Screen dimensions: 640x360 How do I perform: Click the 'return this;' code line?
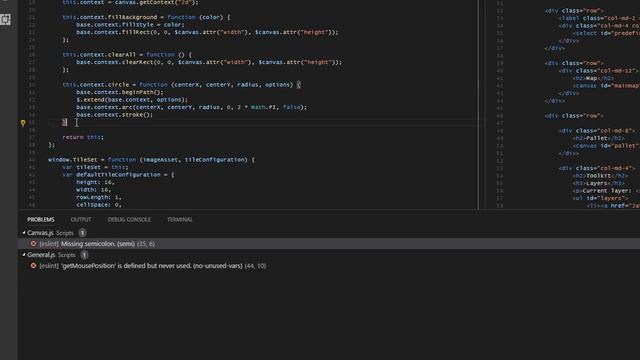83,137
